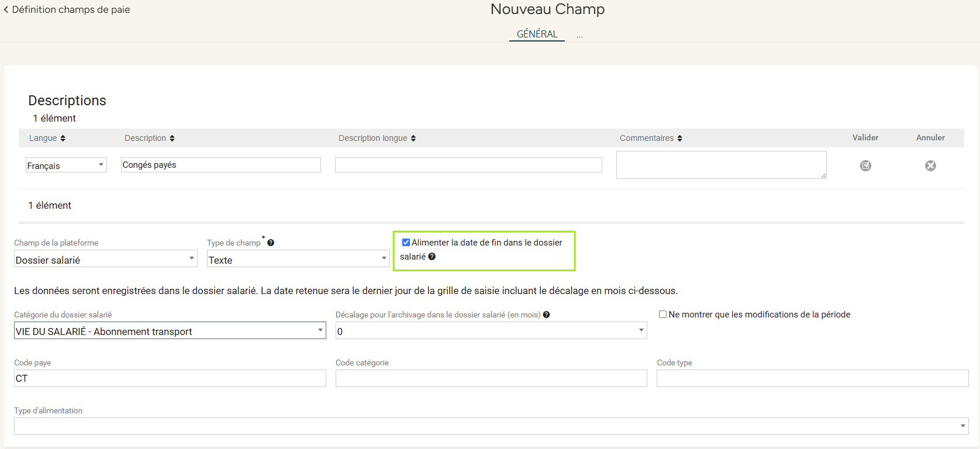Image resolution: width=980 pixels, height=449 pixels.
Task: Sort by Langue column arrows
Action: pyautogui.click(x=63, y=139)
